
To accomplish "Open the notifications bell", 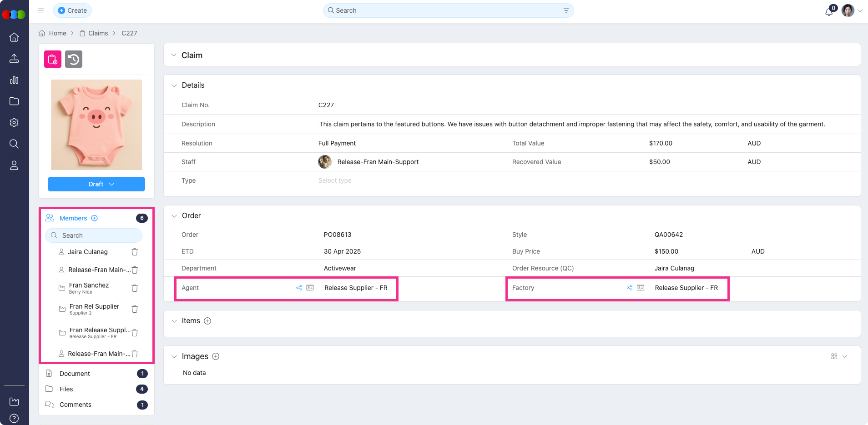I will [829, 11].
